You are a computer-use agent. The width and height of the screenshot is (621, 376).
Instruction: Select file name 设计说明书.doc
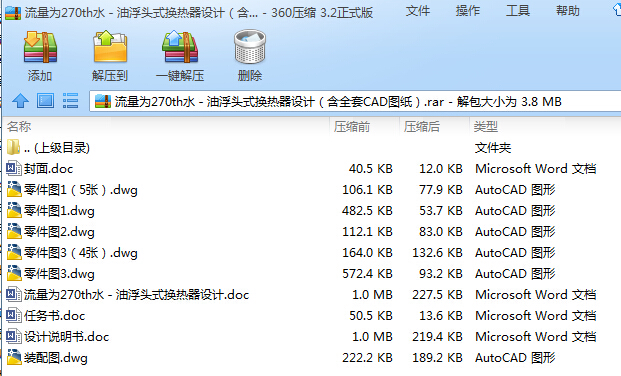point(67,337)
